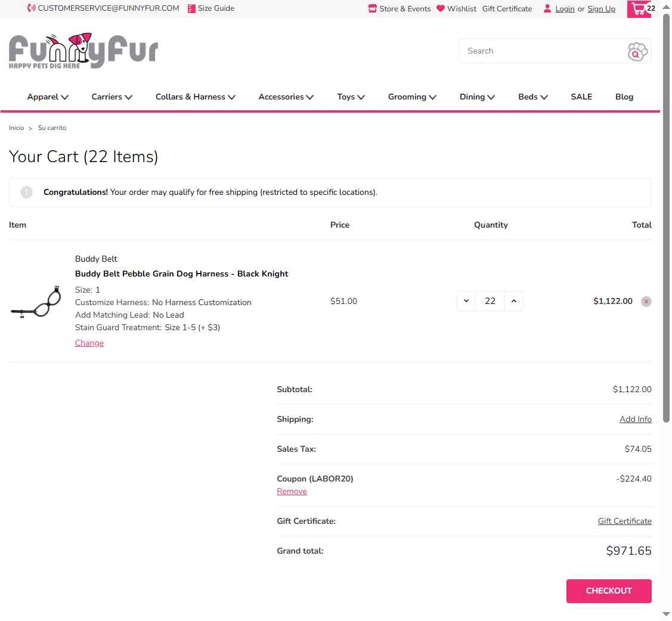Expand the Beds menu

tap(532, 97)
